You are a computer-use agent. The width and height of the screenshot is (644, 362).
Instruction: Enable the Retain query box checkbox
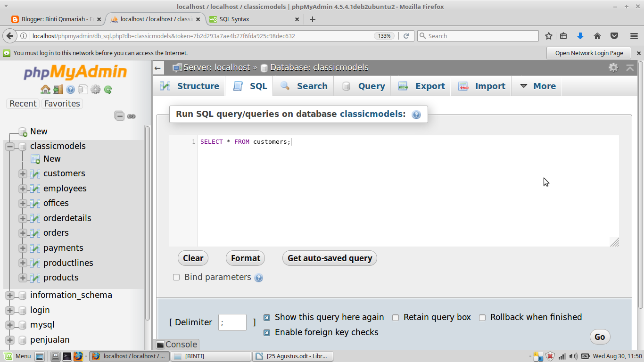coord(396,317)
